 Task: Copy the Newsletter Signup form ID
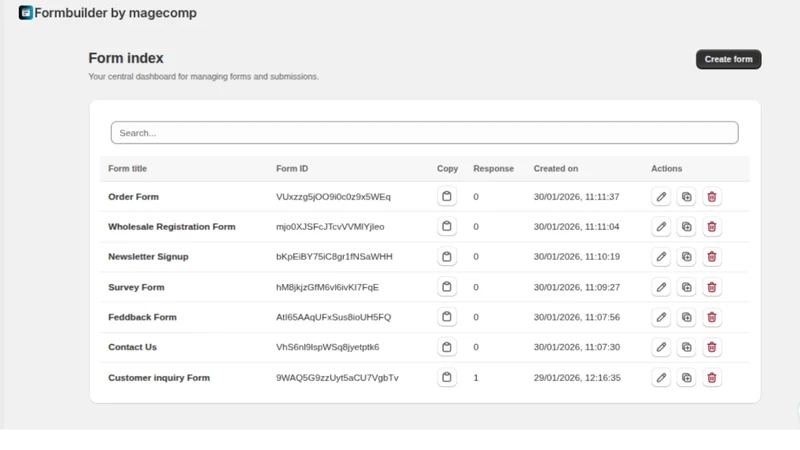(x=446, y=257)
